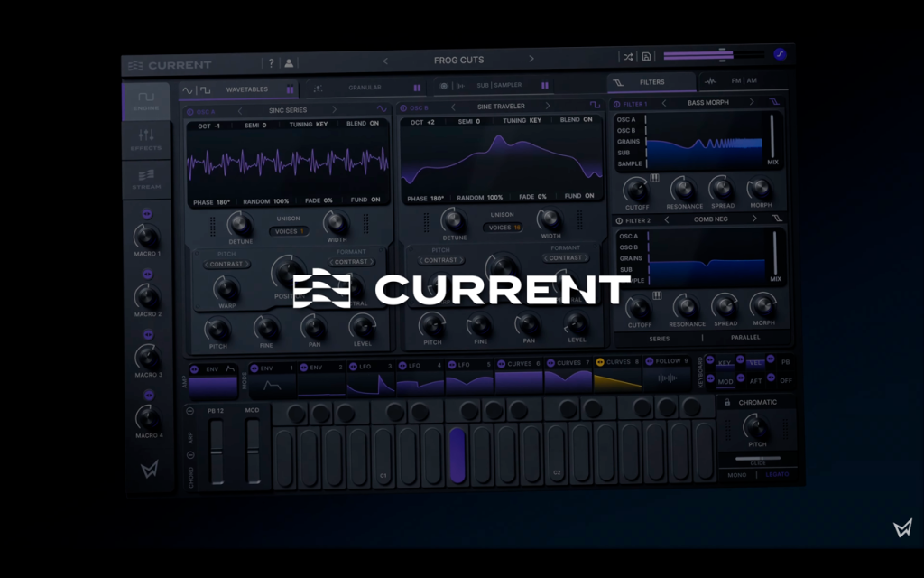Select next wavetable after SINC SERIES
Screen dimensions: 924x578
(334, 109)
